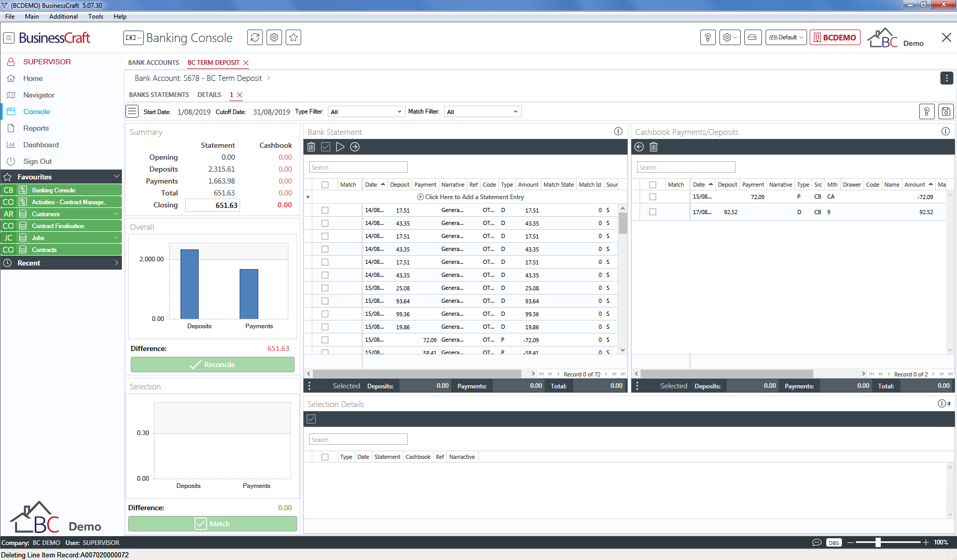Expand the Recent section
The height and width of the screenshot is (560, 957).
pos(116,263)
